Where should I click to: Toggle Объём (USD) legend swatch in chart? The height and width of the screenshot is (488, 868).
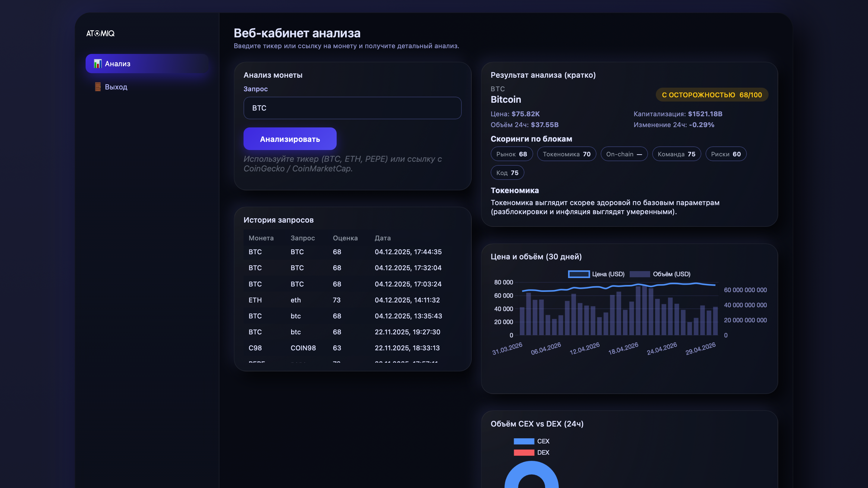click(640, 274)
